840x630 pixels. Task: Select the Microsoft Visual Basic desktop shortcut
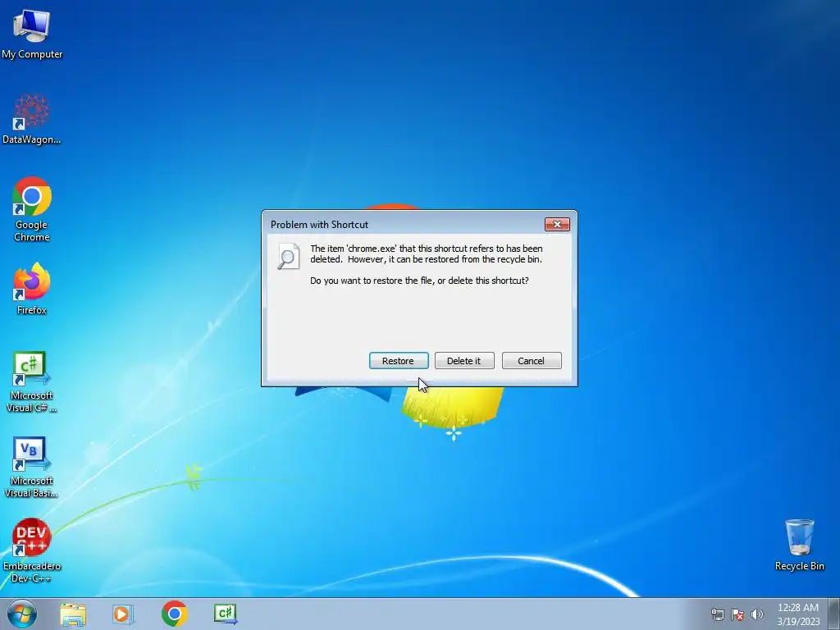click(32, 467)
